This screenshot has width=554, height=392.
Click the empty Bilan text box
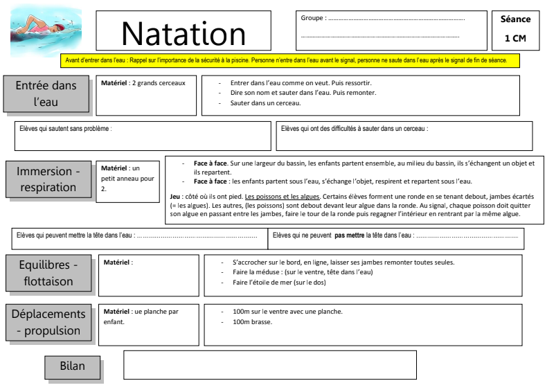click(269, 364)
